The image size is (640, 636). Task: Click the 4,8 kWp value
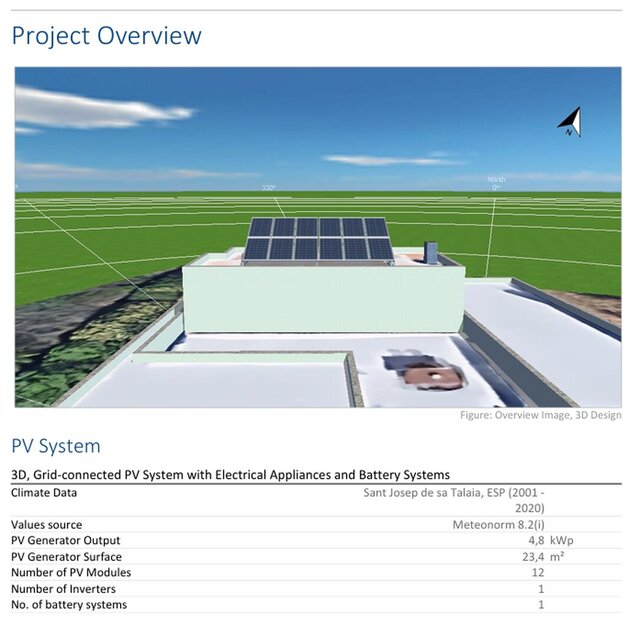pyautogui.click(x=547, y=540)
